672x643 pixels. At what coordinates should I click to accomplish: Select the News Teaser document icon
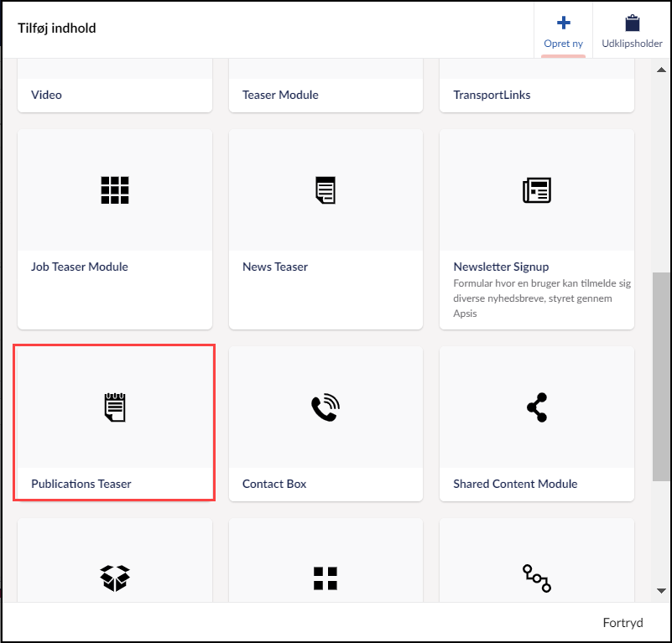point(326,190)
